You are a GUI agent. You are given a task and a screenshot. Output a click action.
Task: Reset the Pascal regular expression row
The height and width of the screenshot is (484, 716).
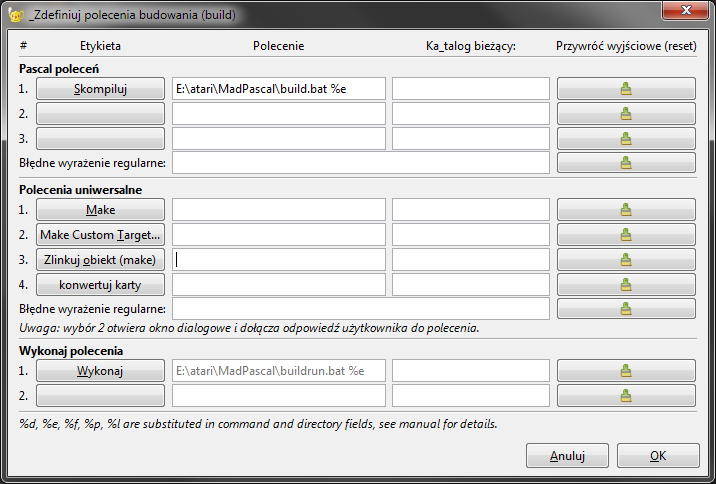[x=626, y=163]
